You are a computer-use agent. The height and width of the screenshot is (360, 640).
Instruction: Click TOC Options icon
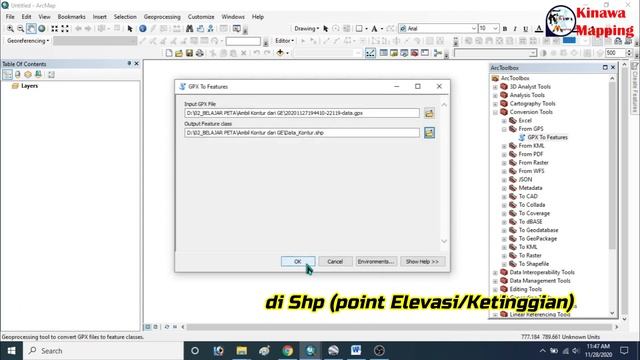(x=51, y=75)
